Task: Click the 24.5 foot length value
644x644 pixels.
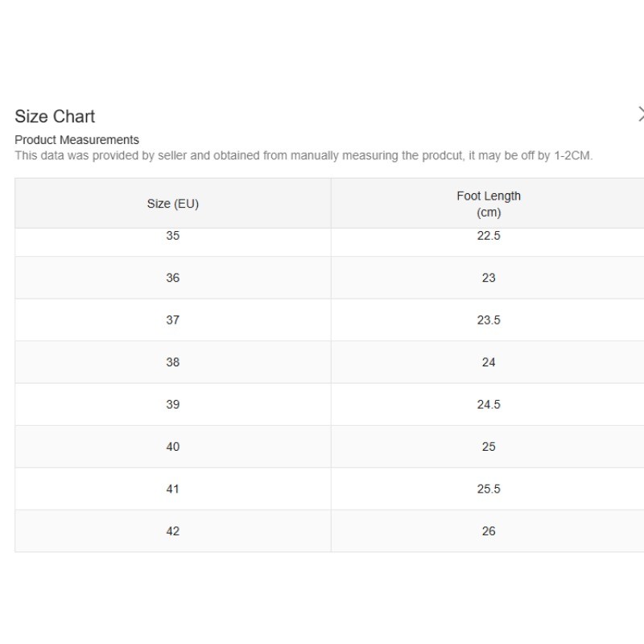Action: (x=489, y=404)
